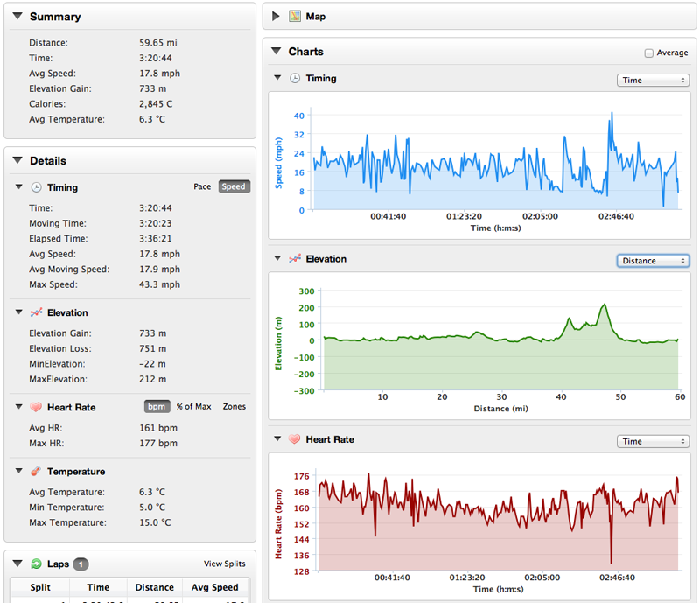Open the Timing chart Time dropdown

coord(653,81)
